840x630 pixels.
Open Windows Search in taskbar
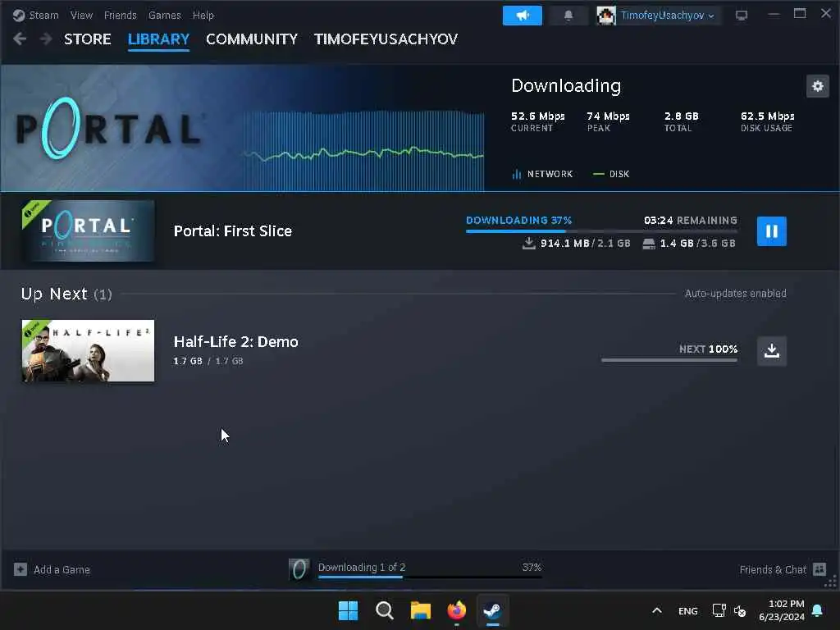pos(384,610)
